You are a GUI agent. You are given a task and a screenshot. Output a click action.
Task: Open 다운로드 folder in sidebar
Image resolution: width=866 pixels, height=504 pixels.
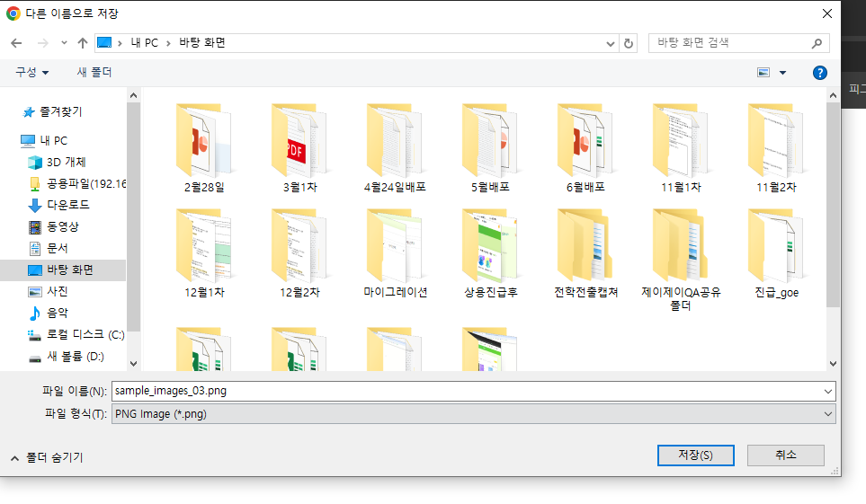point(68,205)
